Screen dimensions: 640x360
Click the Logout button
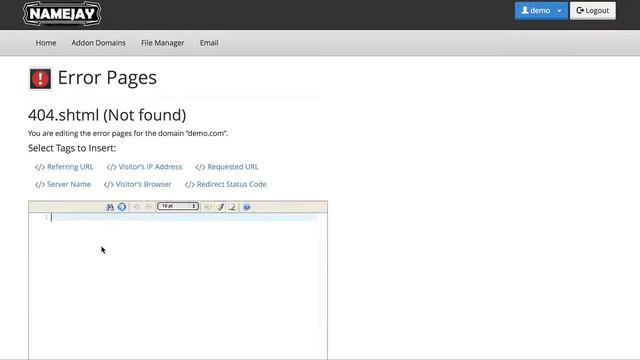tap(593, 11)
